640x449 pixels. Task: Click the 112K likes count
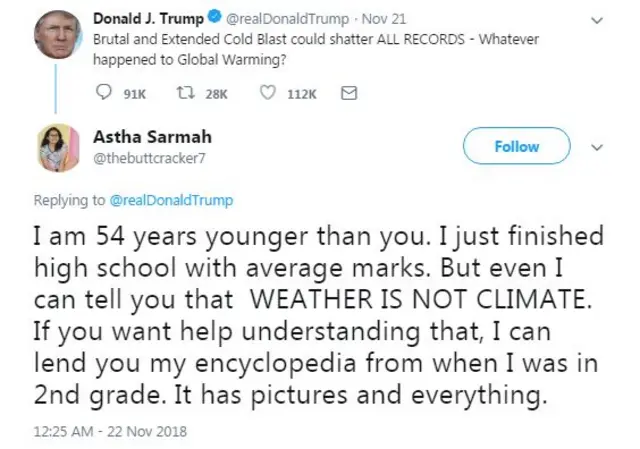[x=301, y=93]
